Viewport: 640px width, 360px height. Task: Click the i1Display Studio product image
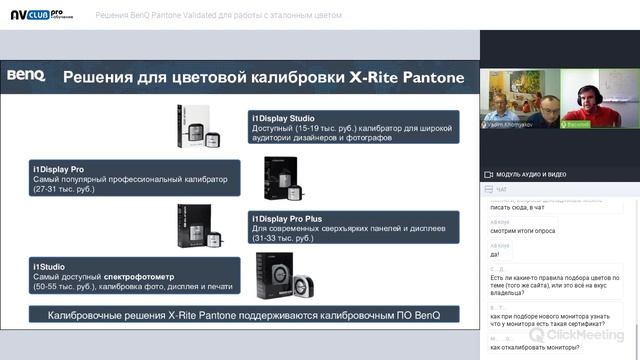[x=198, y=126]
